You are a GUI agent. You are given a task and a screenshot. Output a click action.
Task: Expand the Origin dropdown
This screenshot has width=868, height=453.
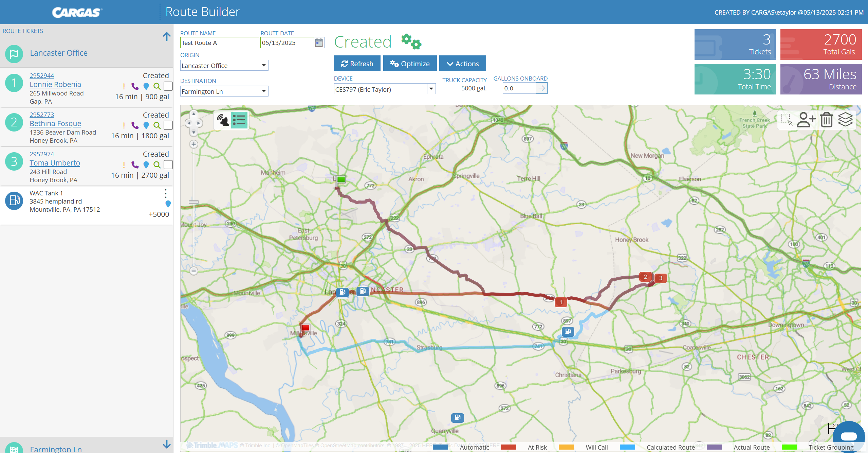point(264,66)
